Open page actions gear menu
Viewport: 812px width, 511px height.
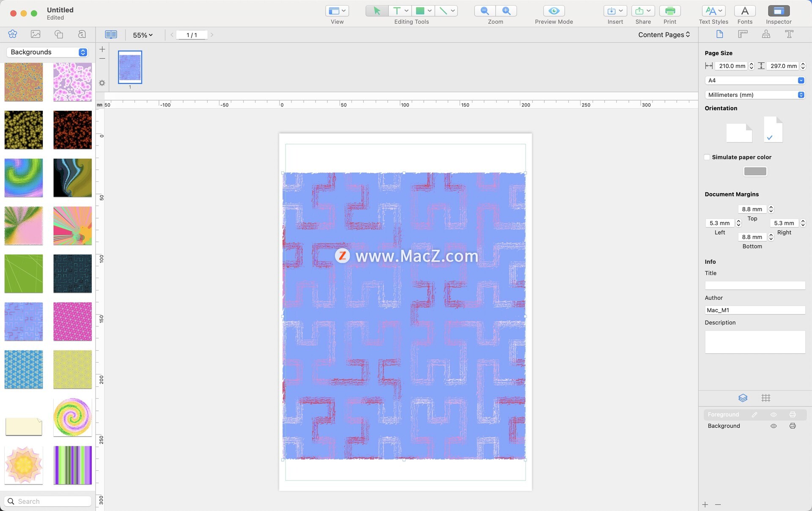click(102, 83)
